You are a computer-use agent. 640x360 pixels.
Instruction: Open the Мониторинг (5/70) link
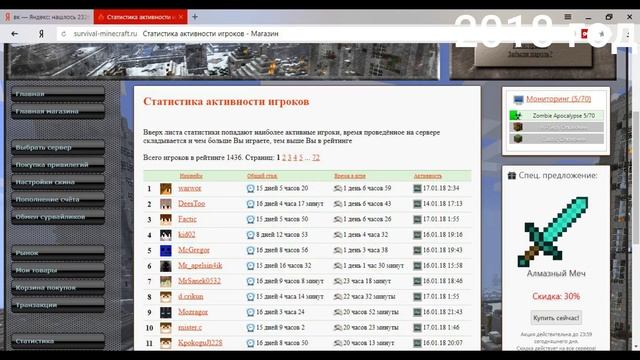coord(558,99)
